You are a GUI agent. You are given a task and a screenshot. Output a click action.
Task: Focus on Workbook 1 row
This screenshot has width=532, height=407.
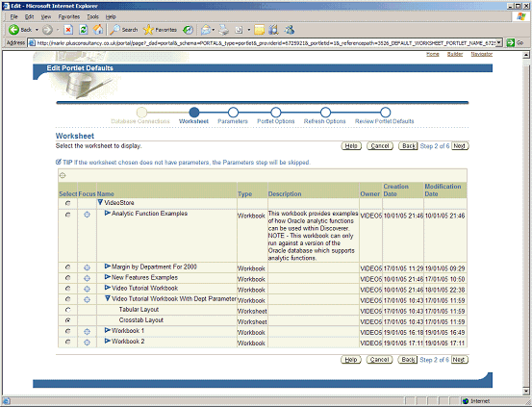(x=87, y=331)
